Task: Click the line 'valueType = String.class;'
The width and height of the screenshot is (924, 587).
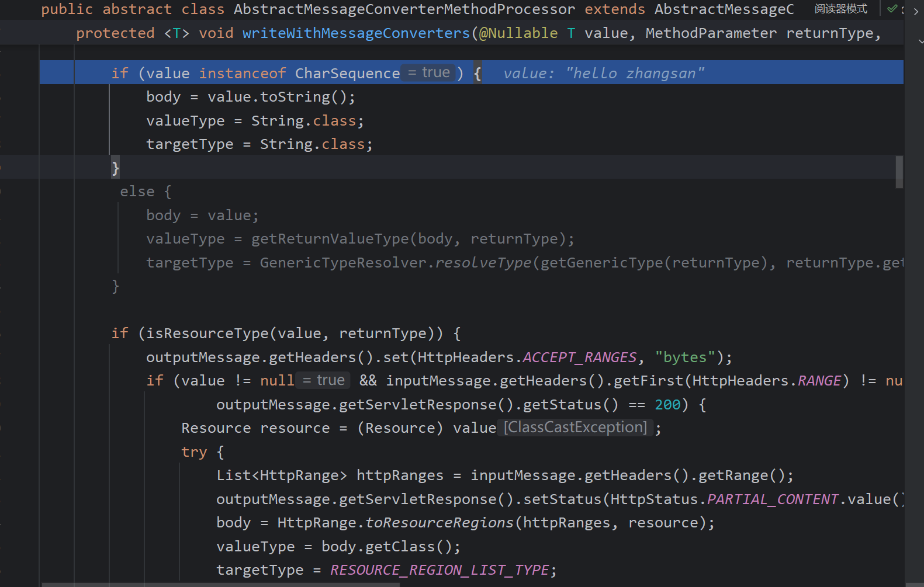Action: 255,121
